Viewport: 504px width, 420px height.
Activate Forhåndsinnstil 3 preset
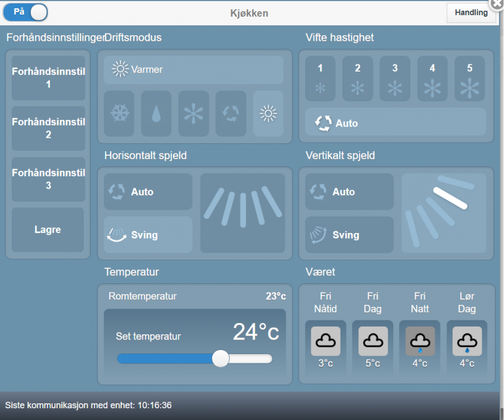pyautogui.click(x=48, y=179)
